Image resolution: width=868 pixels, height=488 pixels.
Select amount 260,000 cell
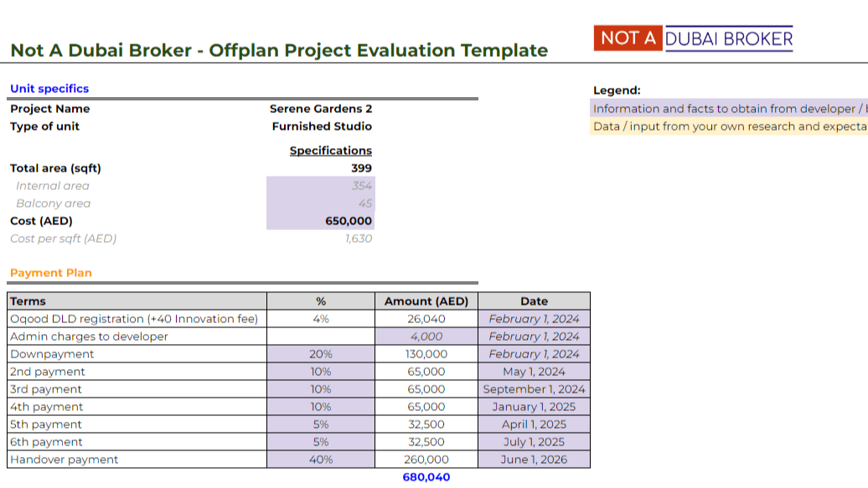pyautogui.click(x=426, y=460)
